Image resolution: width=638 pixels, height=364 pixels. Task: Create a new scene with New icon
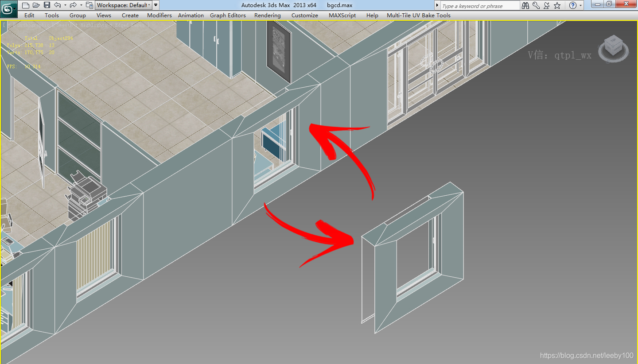(x=26, y=5)
